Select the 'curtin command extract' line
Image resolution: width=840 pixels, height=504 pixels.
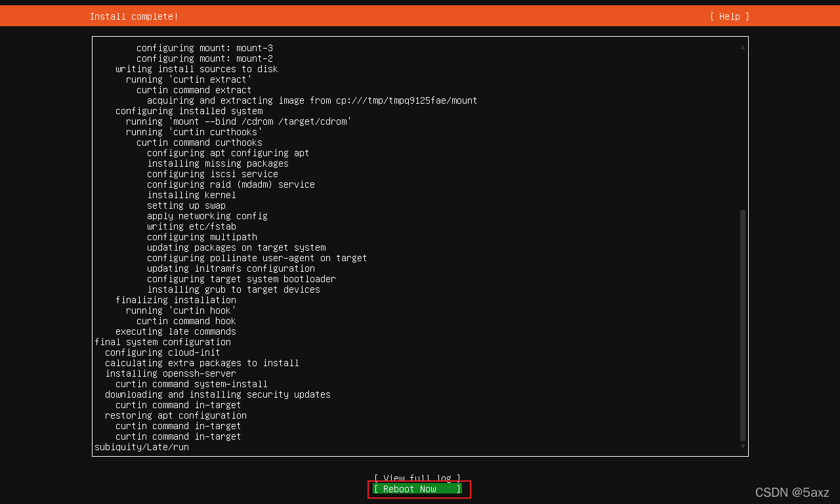tap(194, 90)
